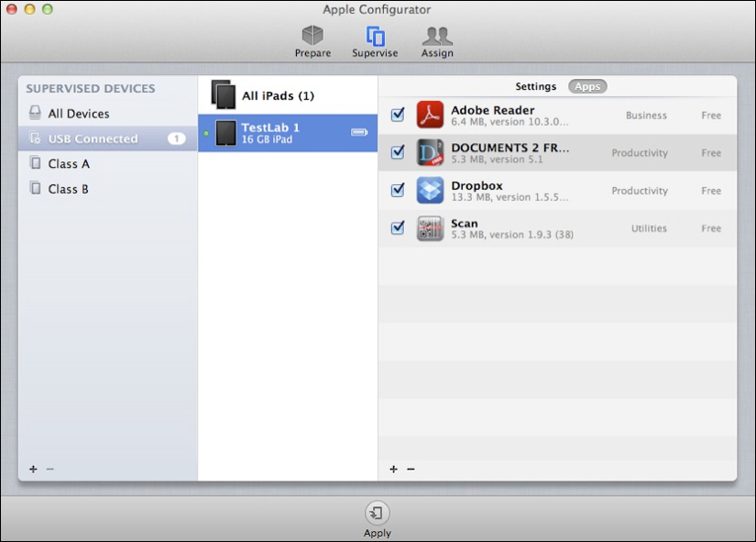Open the Prepare toolbar icon

point(312,35)
